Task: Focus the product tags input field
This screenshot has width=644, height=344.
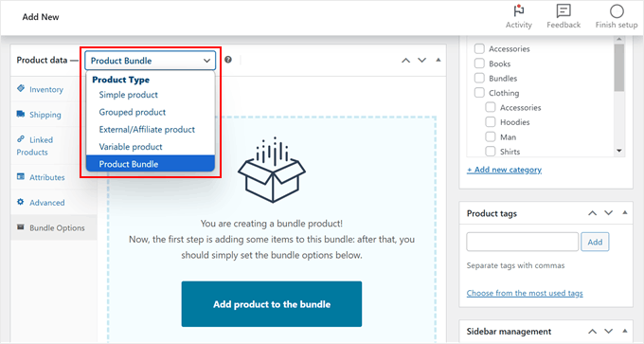Action: 522,242
